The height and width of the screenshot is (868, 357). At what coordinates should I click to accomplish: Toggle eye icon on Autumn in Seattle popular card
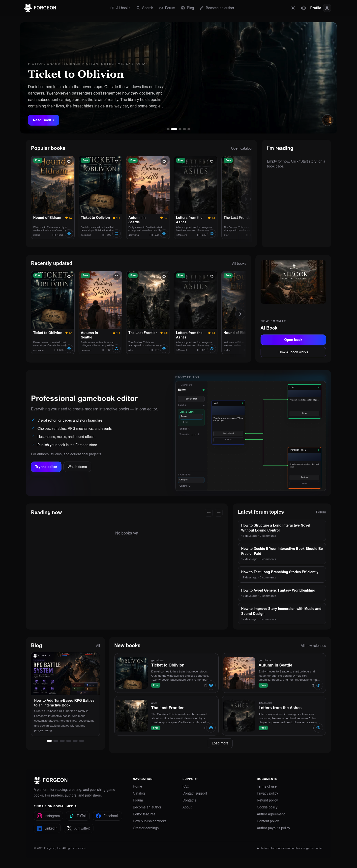click(164, 234)
